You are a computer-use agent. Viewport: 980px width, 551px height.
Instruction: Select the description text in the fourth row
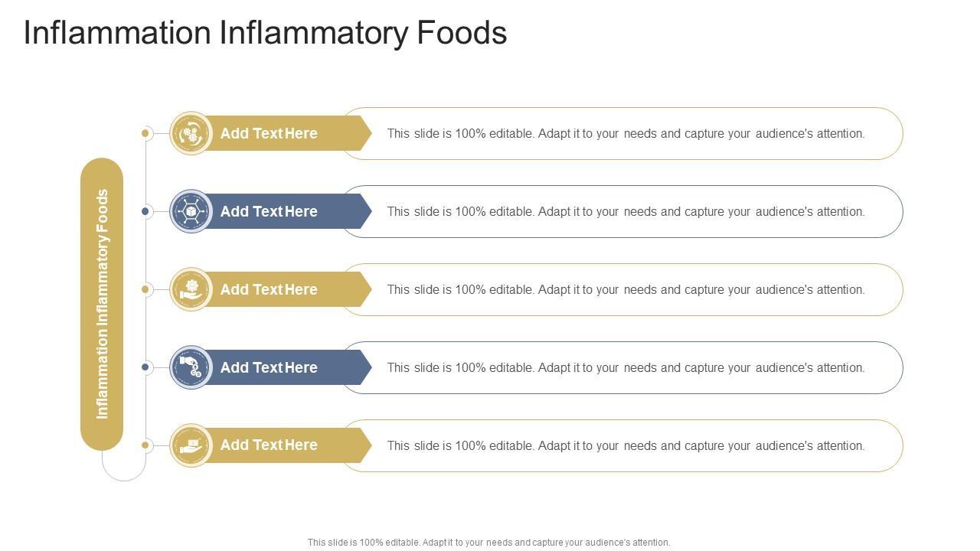[626, 368]
